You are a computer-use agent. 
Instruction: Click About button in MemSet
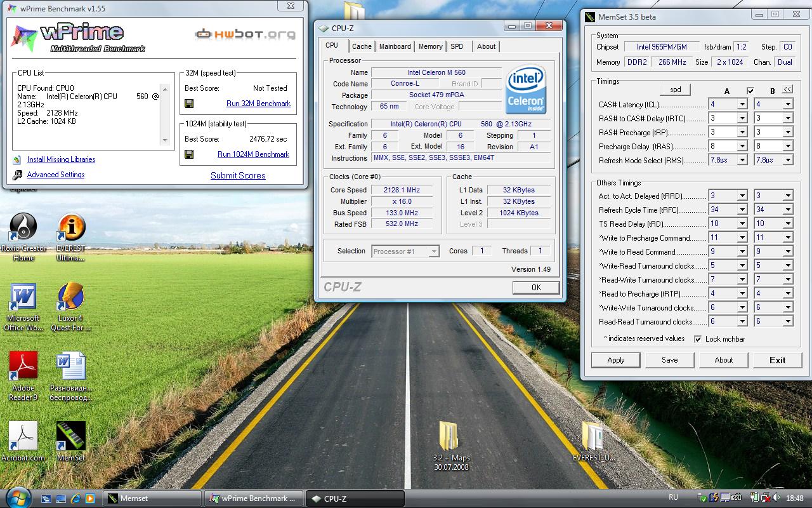pyautogui.click(x=724, y=360)
